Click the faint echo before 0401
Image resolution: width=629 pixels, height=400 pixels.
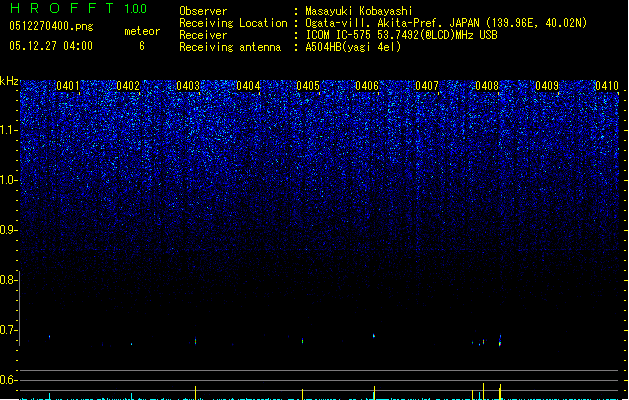pos(49,337)
